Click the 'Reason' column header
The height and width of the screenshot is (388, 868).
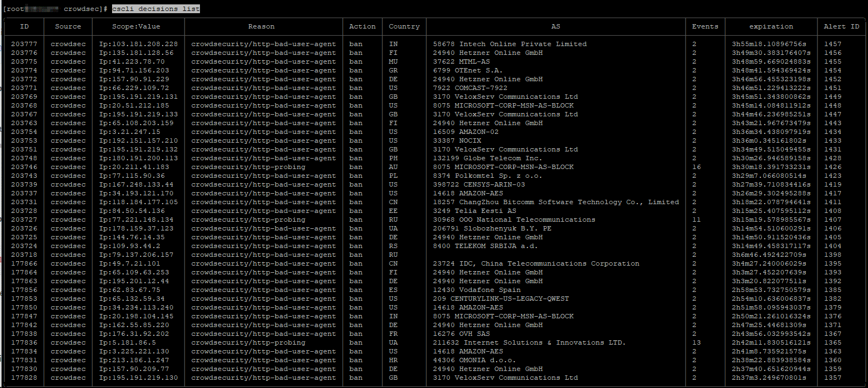pos(261,26)
